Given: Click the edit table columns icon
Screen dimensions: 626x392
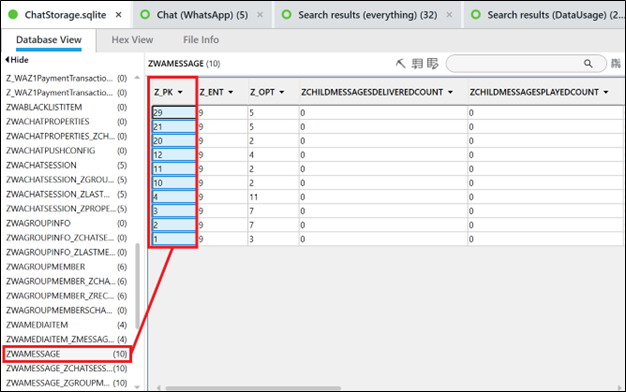Looking at the screenshot, I should (432, 63).
